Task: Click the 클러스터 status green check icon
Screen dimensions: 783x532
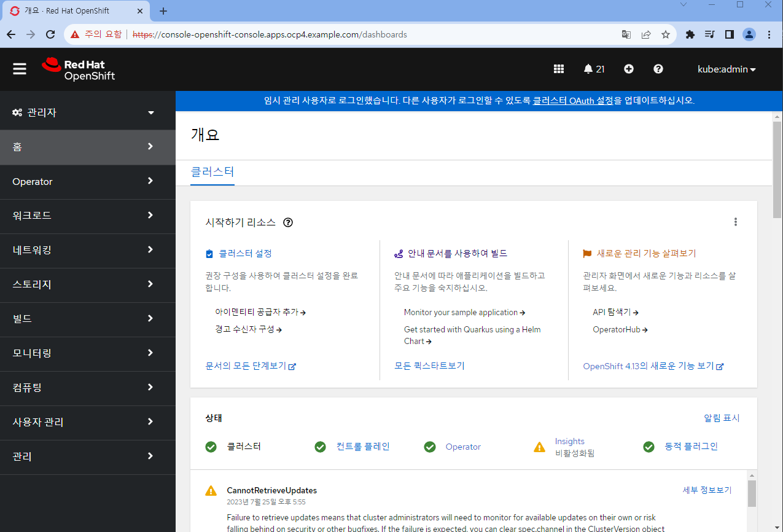Action: (211, 447)
